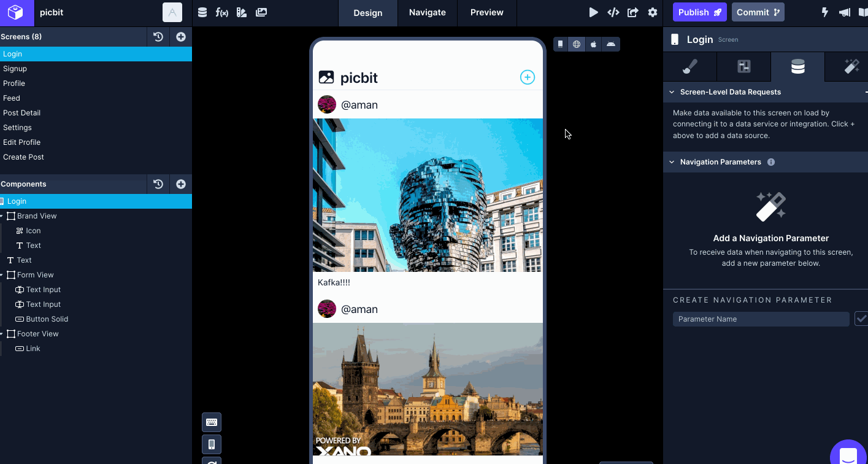Select the f(x) functions icon

tap(221, 12)
